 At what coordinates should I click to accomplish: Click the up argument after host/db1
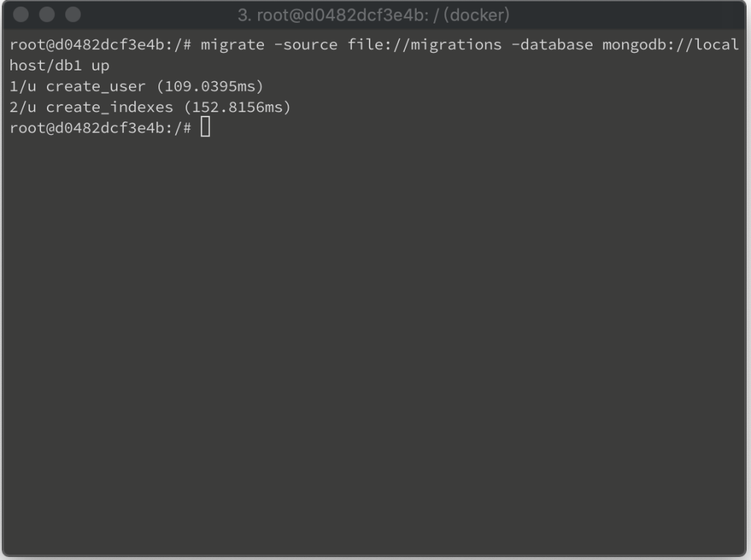(x=100, y=67)
